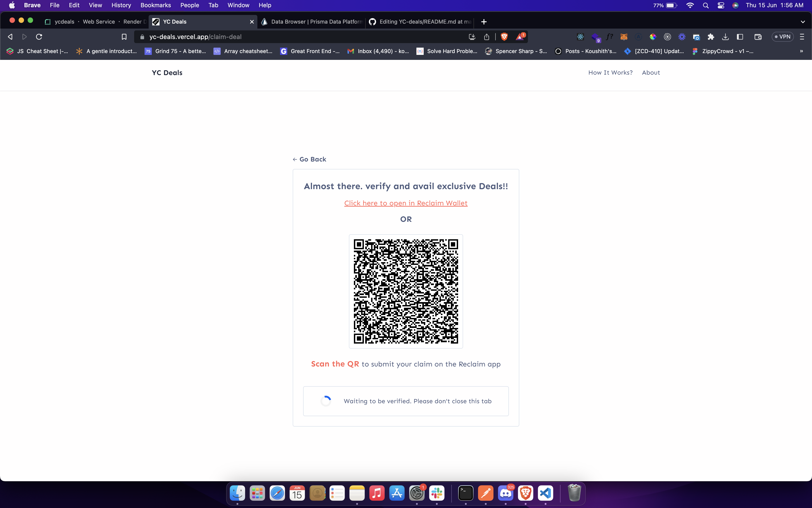
Task: Click the 'Waiting to be verified' status box
Action: coord(406,401)
